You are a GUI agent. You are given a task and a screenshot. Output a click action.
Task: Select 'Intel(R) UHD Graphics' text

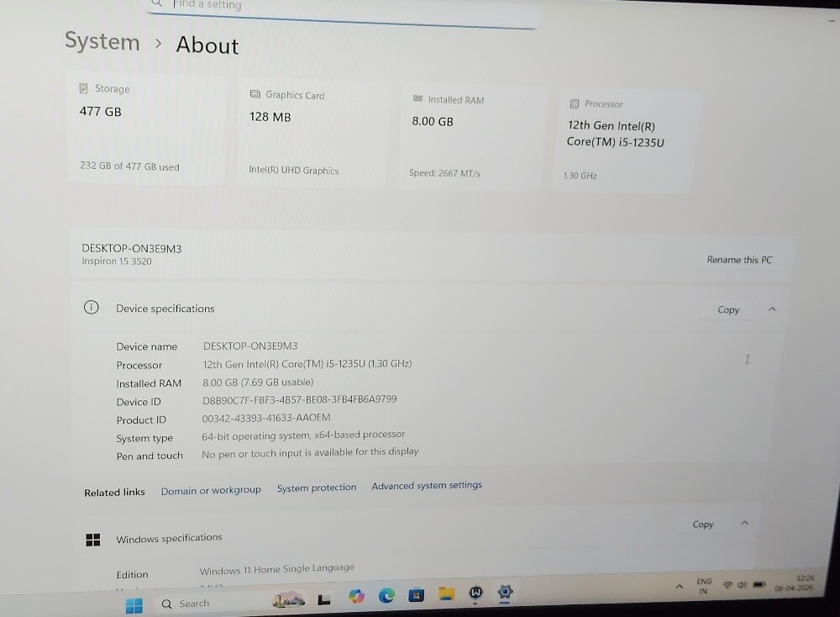(x=293, y=170)
